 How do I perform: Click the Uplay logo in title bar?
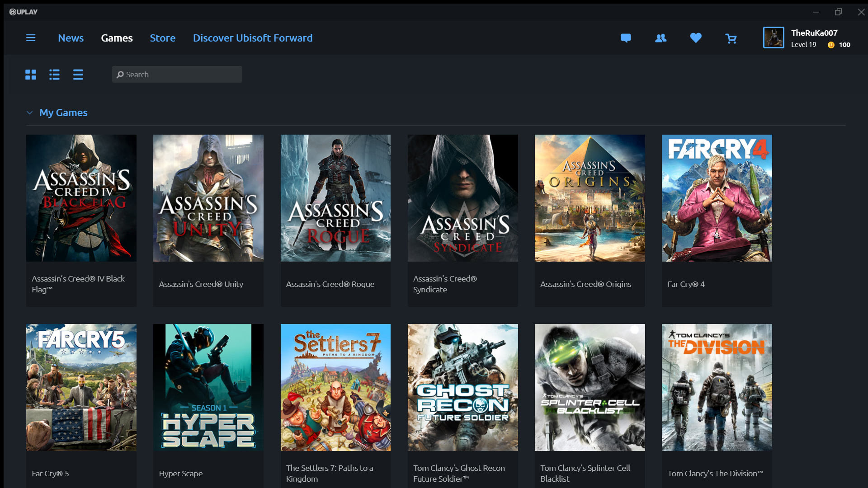click(x=24, y=12)
